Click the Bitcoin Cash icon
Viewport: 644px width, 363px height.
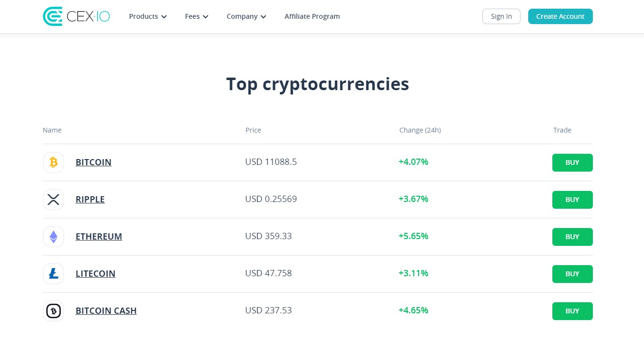(54, 311)
